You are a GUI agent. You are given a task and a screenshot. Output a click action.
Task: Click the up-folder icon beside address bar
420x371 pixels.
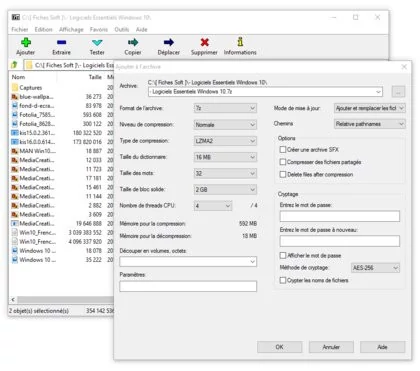pyautogui.click(x=14, y=65)
